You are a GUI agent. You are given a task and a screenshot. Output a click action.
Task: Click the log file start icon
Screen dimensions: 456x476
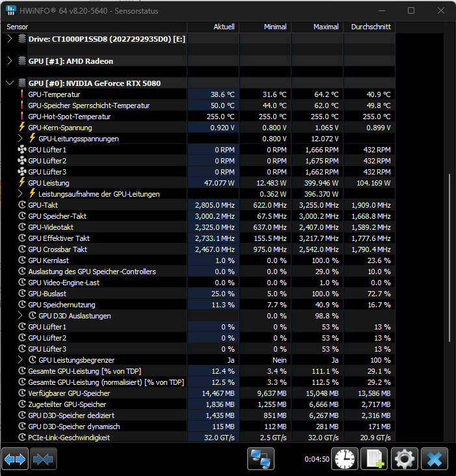pos(375,459)
